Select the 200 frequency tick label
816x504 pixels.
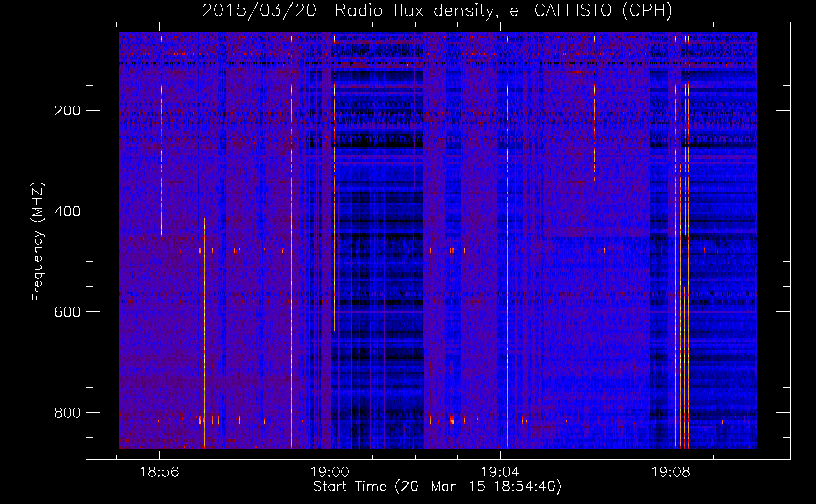point(68,111)
